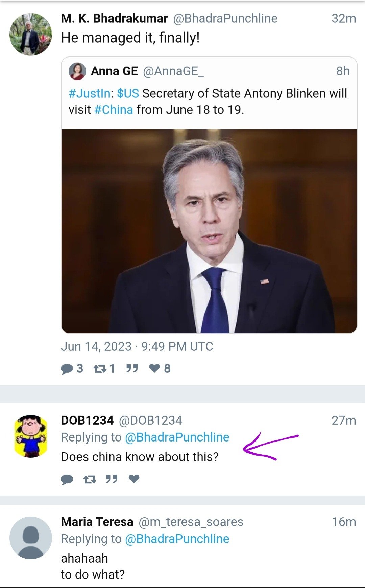Click reply icon on DOB1234's comment
The height and width of the screenshot is (588, 365).
click(67, 479)
